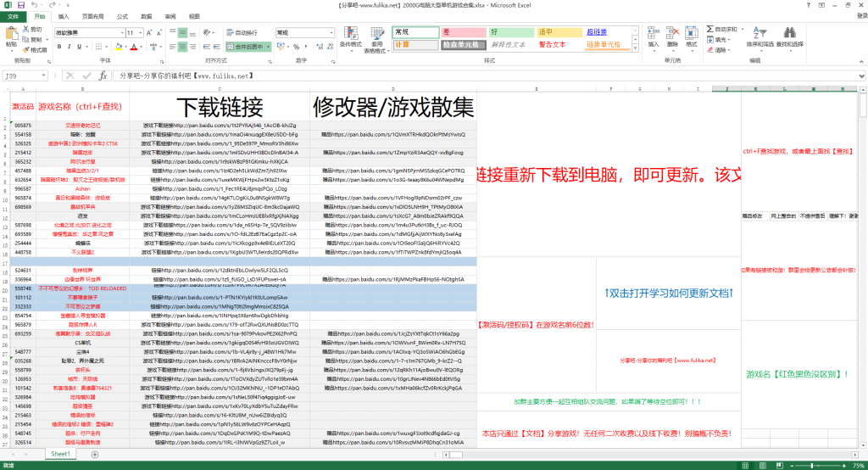Open Sort and Filter (排序和筛选)

coord(759,37)
